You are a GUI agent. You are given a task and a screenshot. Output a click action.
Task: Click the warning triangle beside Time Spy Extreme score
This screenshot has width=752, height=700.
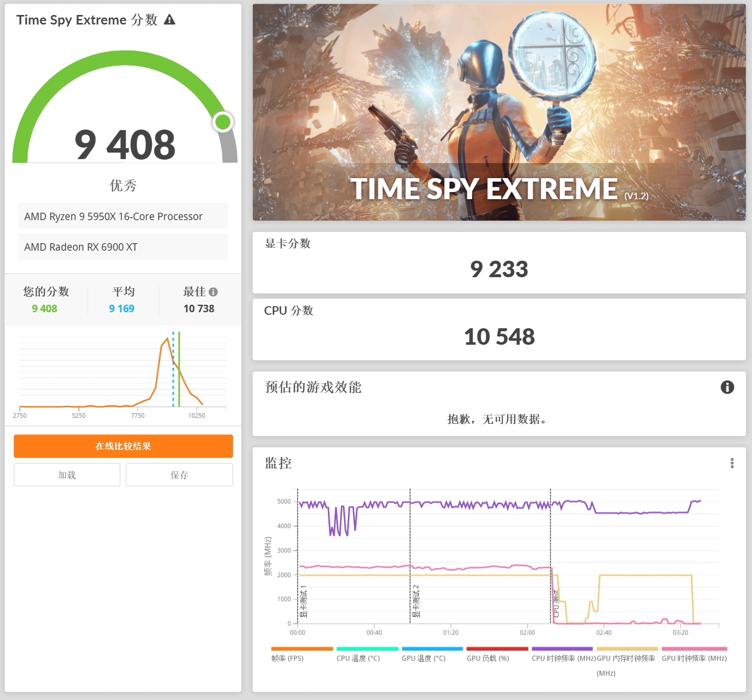click(x=170, y=20)
